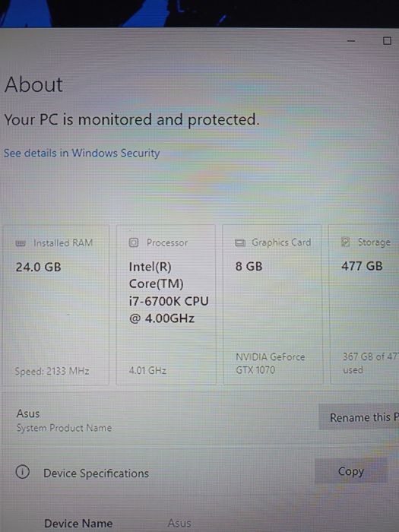
Task: Click the Rename this PC button
Action: click(x=359, y=417)
